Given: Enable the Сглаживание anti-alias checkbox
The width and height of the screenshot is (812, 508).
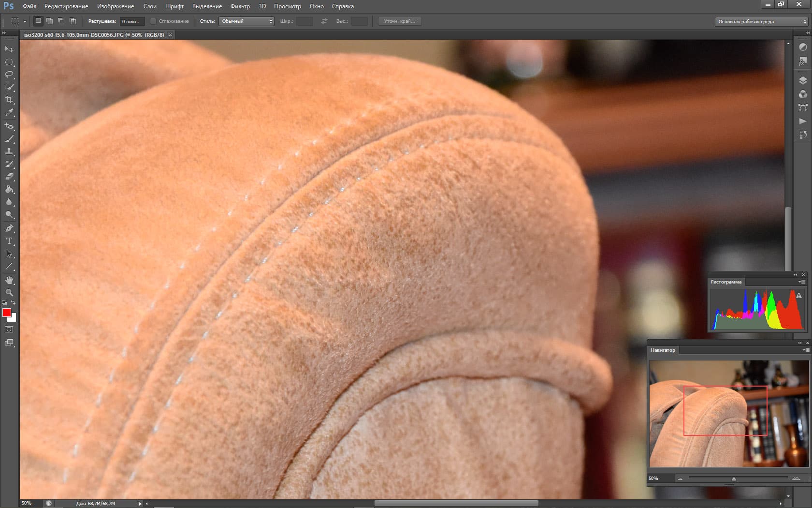Looking at the screenshot, I should [x=153, y=21].
